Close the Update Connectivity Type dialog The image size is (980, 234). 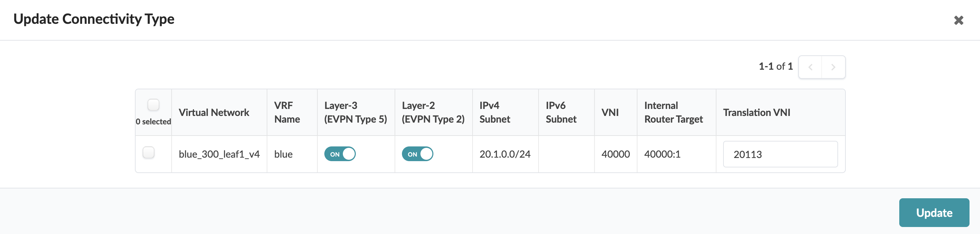point(958,20)
